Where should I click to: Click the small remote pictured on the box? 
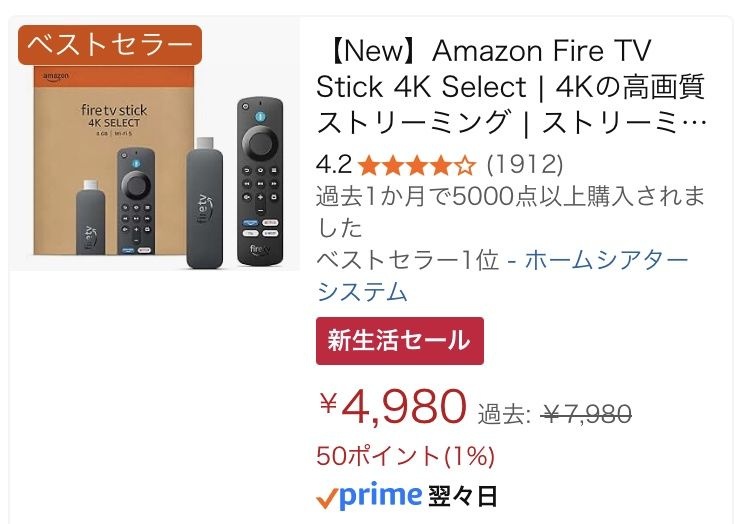click(135, 200)
